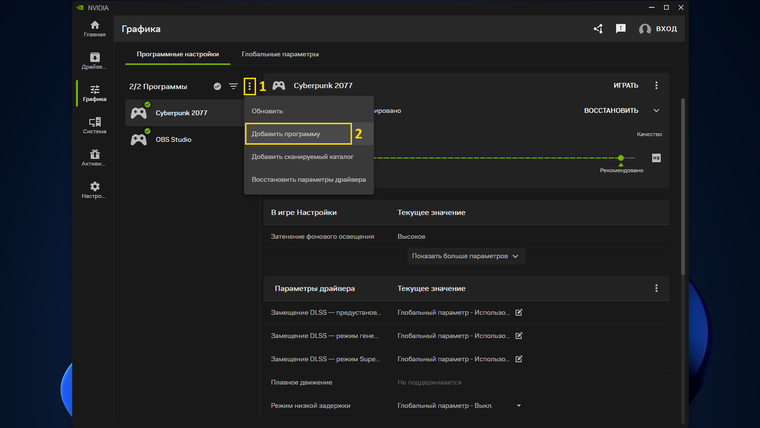
Task: Click the Не поддерживается value
Action: point(429,382)
